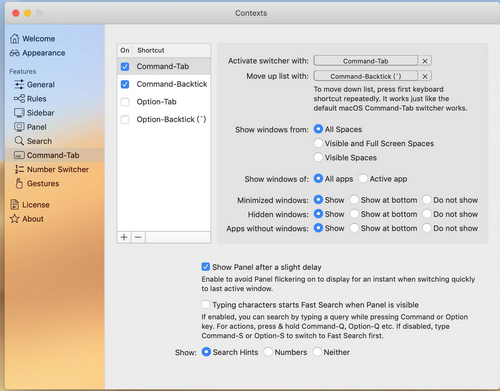Image resolution: width=500 pixels, height=391 pixels.
Task: Enable Typing characters starts Fast Search
Action: tap(206, 305)
